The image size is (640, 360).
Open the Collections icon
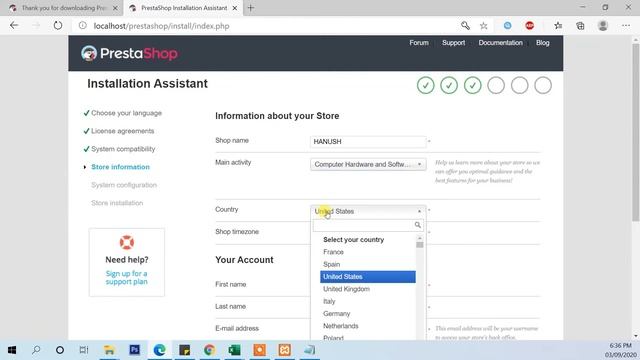coord(580,26)
